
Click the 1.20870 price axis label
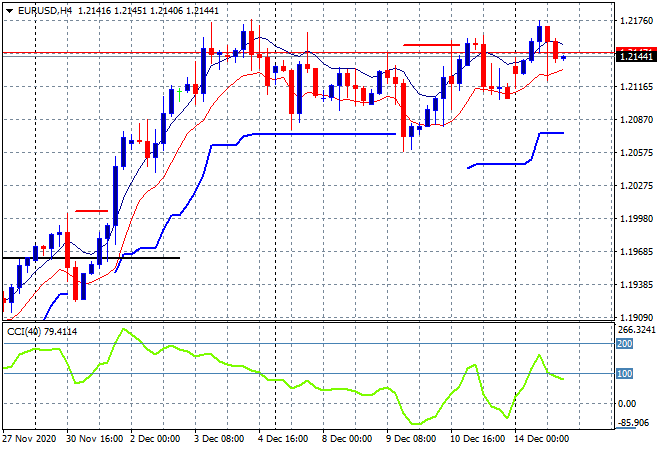(636, 120)
